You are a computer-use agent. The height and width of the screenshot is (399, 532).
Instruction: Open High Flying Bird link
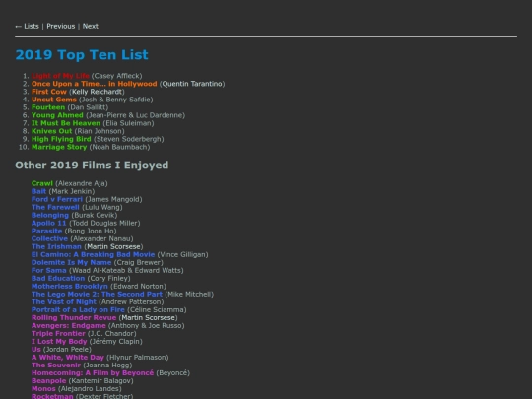(x=61, y=139)
